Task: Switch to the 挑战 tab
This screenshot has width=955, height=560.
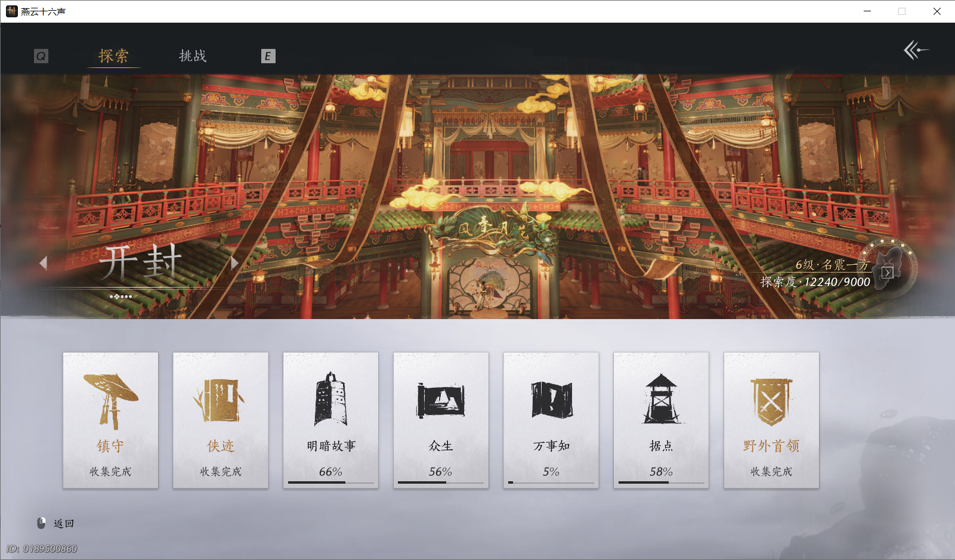Action: (193, 55)
